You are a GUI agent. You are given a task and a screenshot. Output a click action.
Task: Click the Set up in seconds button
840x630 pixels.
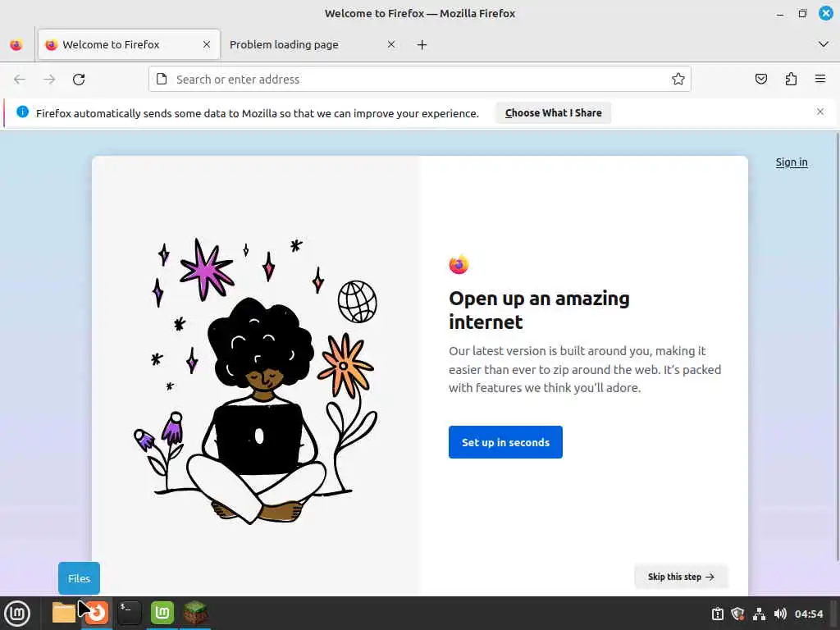[x=505, y=442]
